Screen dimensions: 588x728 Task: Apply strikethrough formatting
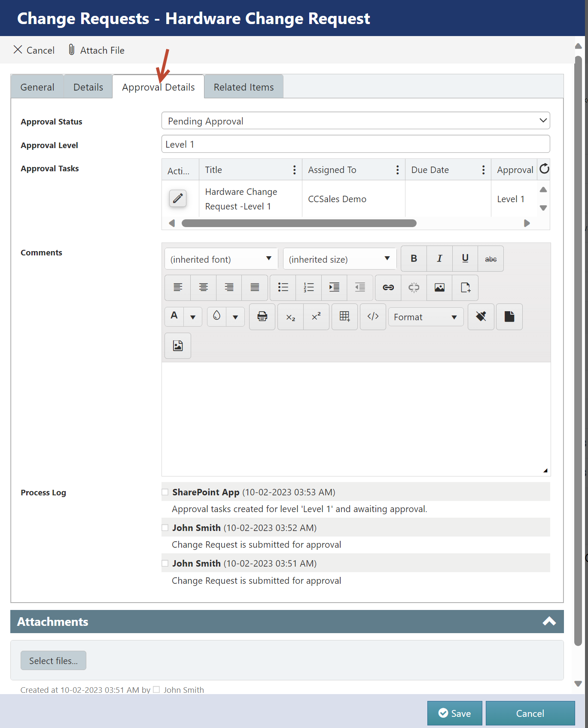pyautogui.click(x=491, y=259)
